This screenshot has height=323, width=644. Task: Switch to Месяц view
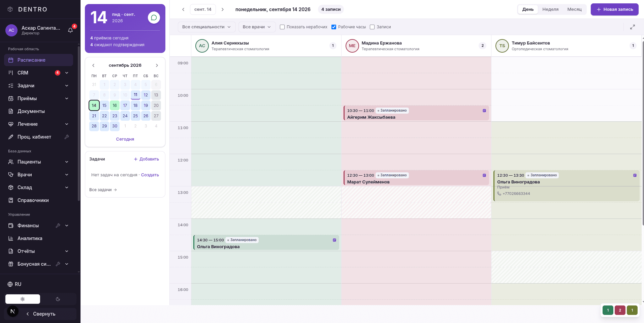(x=574, y=9)
